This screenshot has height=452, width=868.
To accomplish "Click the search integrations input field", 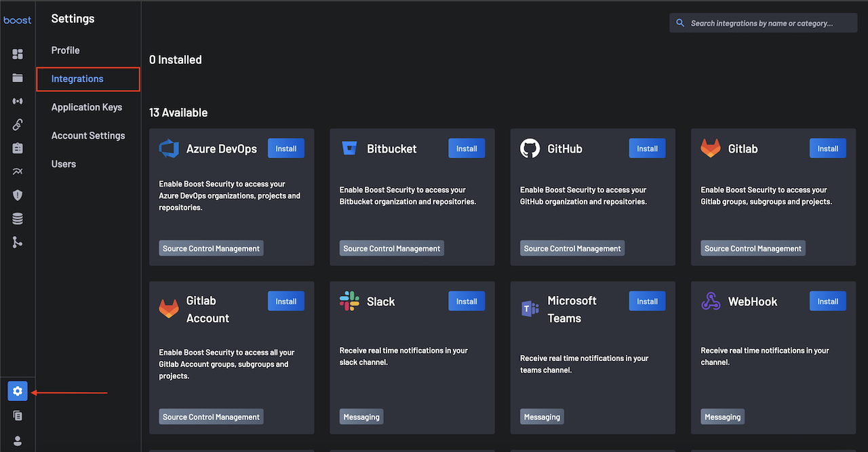I will (763, 23).
